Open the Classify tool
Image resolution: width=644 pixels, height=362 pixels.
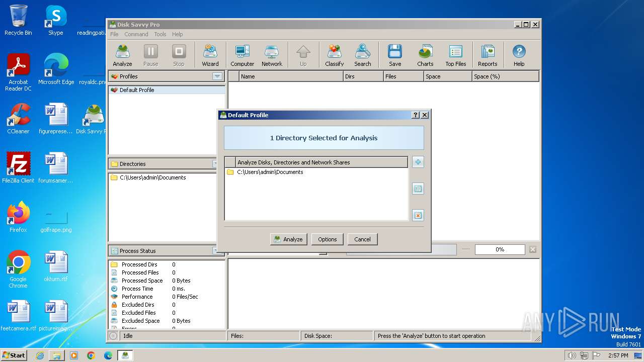click(x=335, y=55)
